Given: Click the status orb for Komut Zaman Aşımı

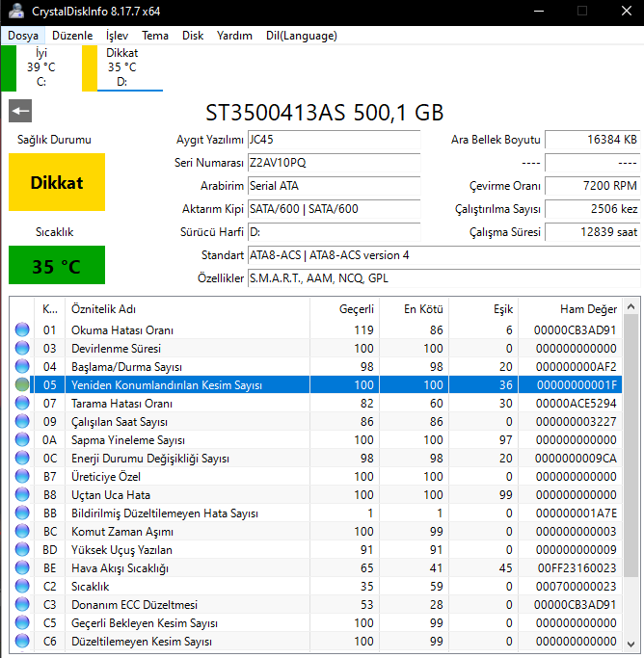Looking at the screenshot, I should 22,531.
